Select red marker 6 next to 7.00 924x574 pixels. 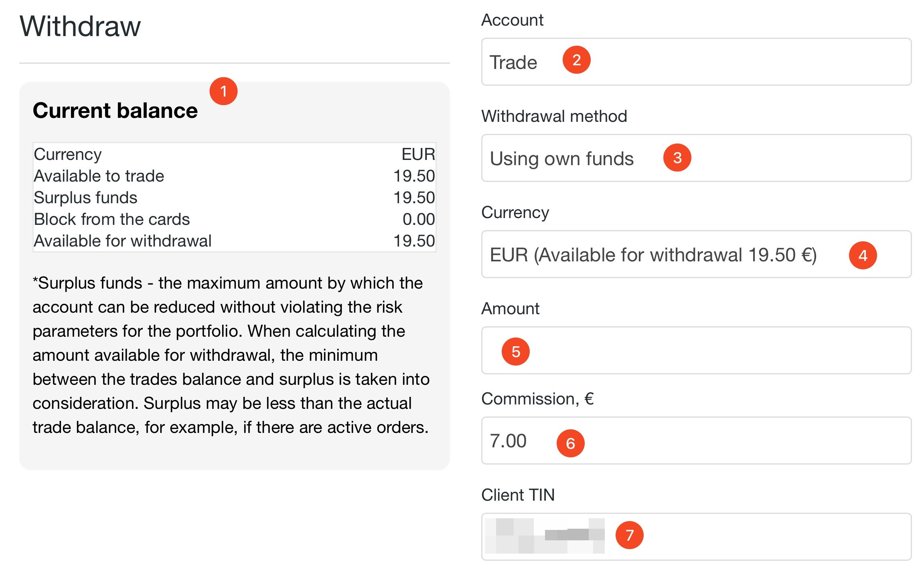(x=570, y=443)
